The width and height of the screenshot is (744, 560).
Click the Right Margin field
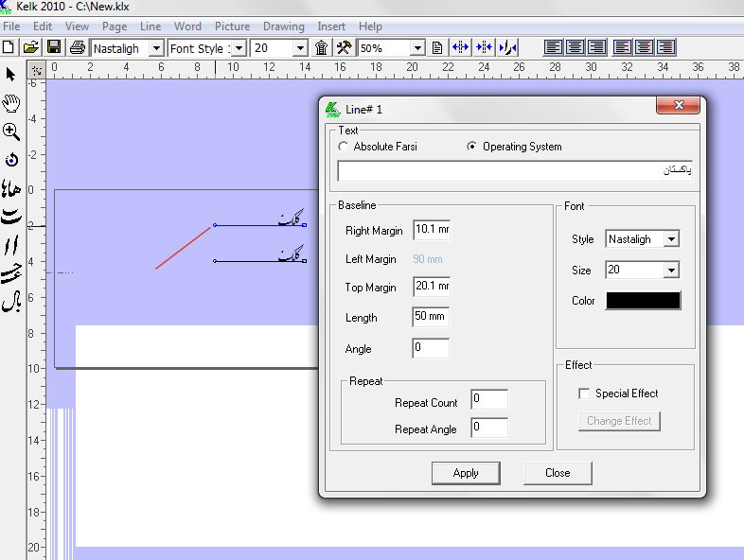432,230
